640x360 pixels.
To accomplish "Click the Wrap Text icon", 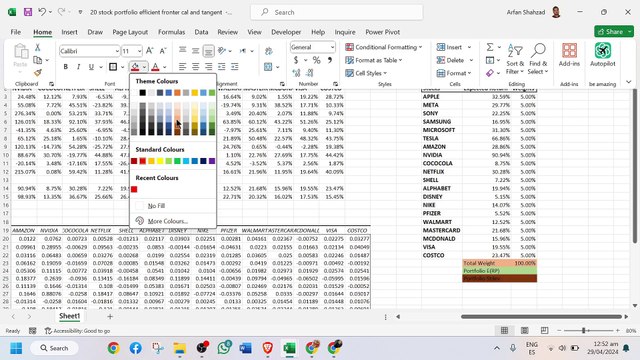I will tap(269, 51).
